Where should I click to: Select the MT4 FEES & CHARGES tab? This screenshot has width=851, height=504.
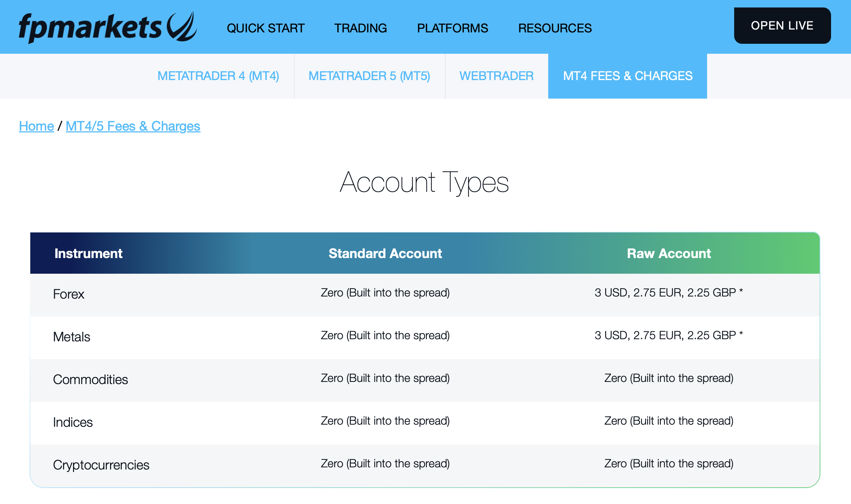click(627, 76)
